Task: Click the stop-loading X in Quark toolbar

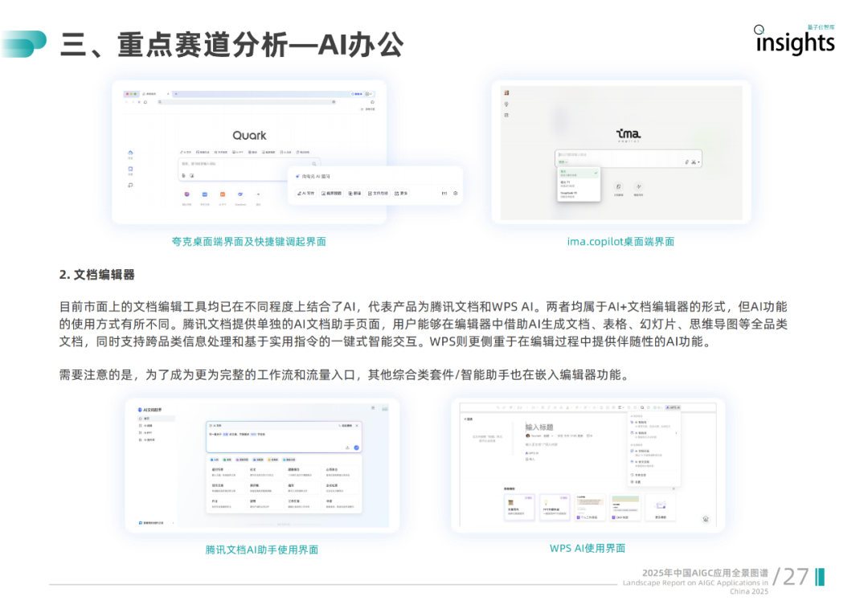Action: [139, 102]
